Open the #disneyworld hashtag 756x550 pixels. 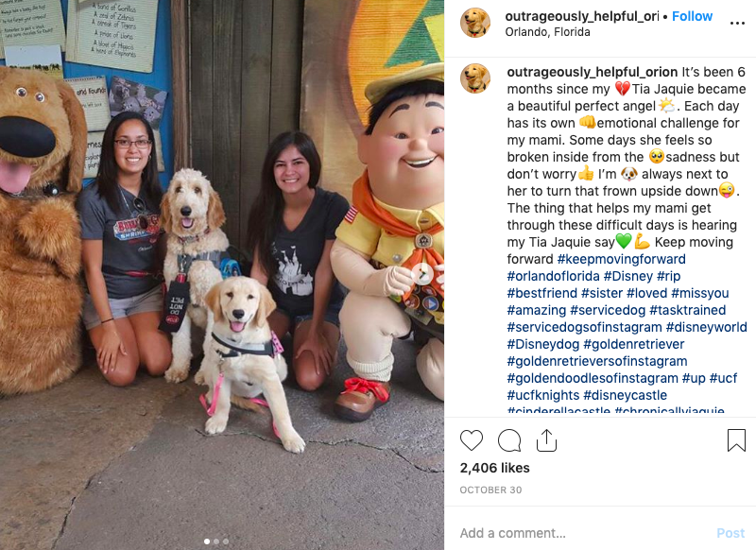click(706, 327)
